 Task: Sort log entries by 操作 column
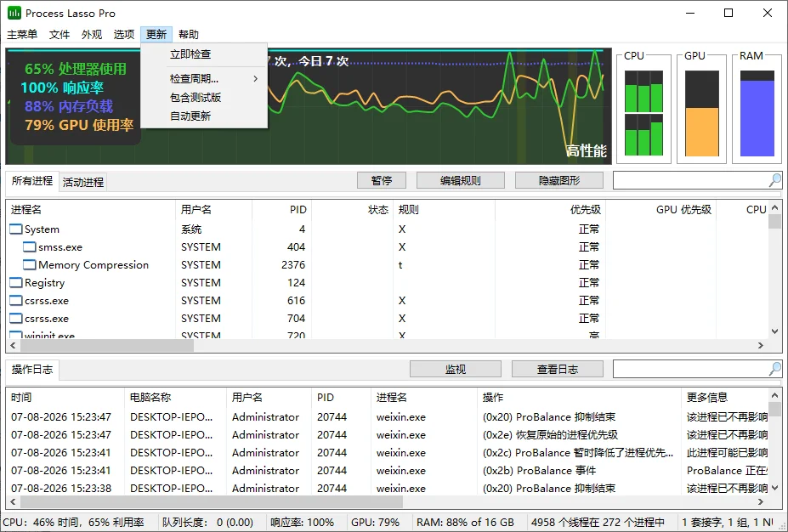click(578, 398)
